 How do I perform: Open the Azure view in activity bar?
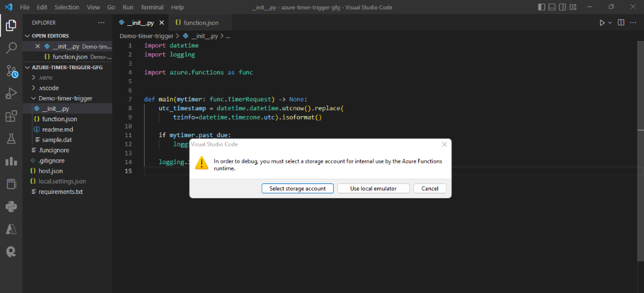pos(11,229)
